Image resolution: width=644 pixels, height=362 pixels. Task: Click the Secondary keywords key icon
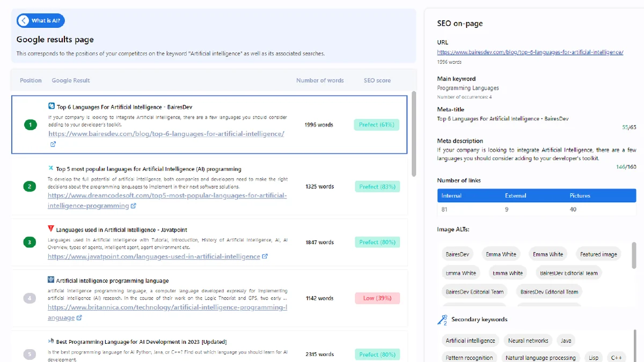click(442, 320)
